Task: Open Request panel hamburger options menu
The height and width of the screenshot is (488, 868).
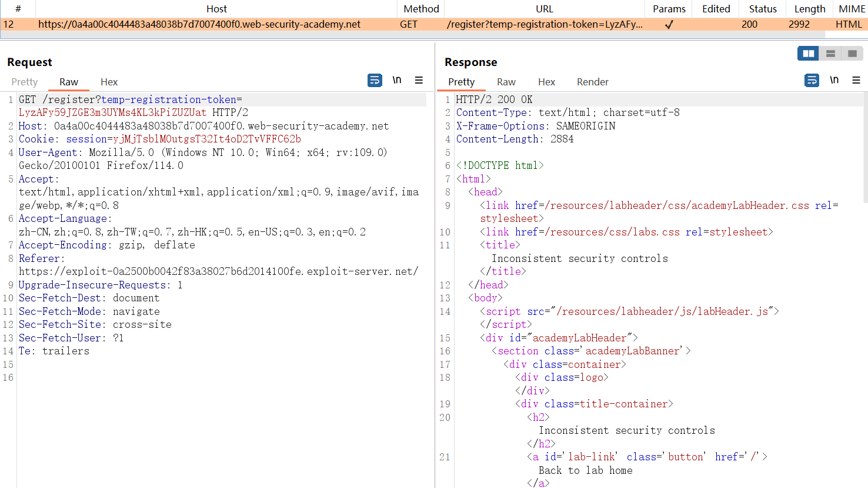Action: 419,80
